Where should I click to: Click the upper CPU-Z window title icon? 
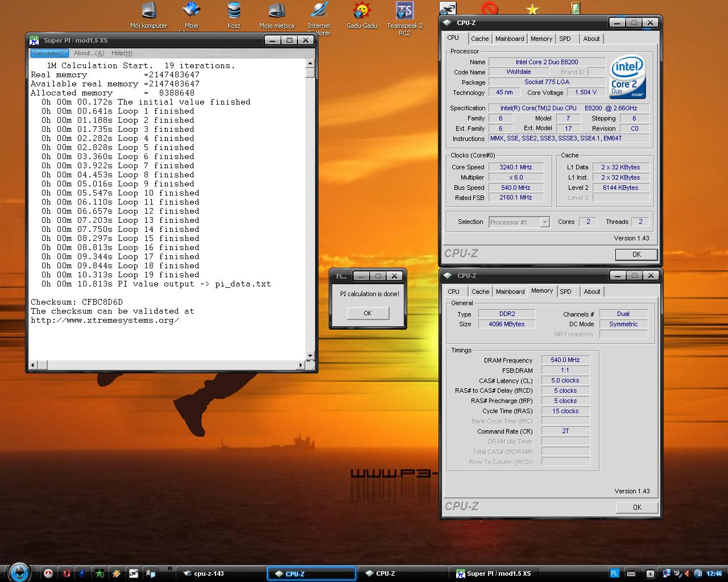click(448, 23)
